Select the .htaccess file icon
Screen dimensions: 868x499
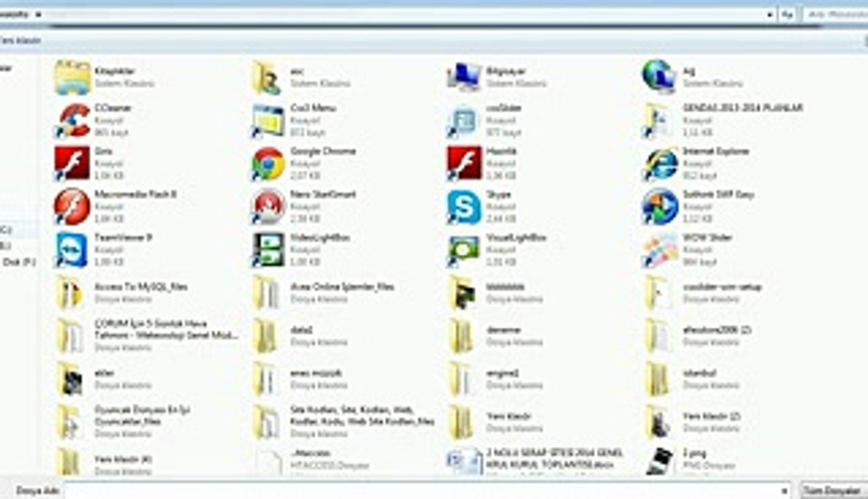[268, 462]
